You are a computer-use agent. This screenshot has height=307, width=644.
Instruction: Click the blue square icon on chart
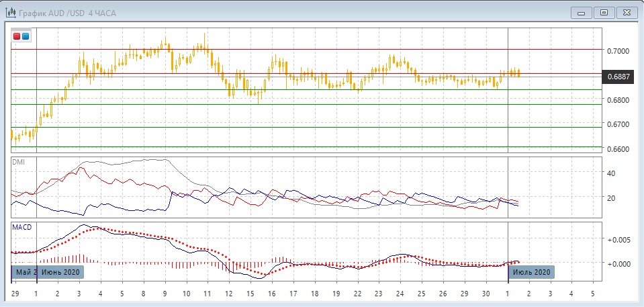[26, 36]
